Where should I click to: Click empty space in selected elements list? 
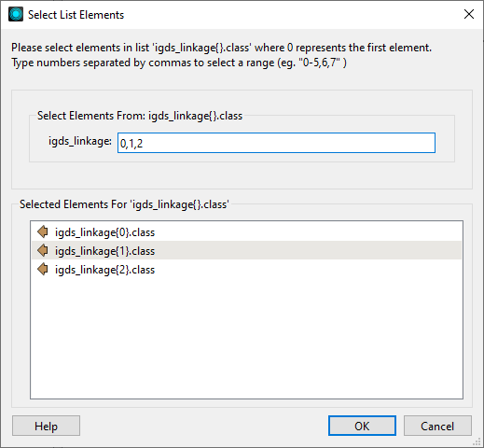246,339
